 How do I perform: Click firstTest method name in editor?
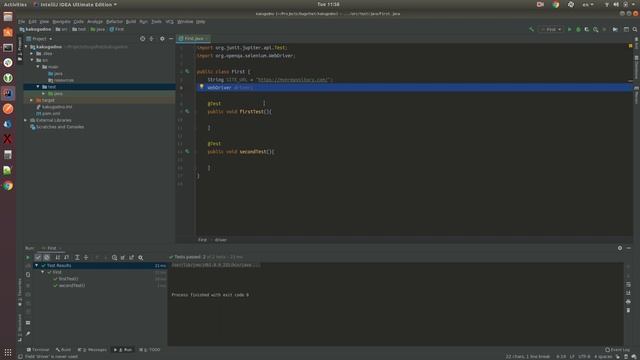tap(251, 111)
